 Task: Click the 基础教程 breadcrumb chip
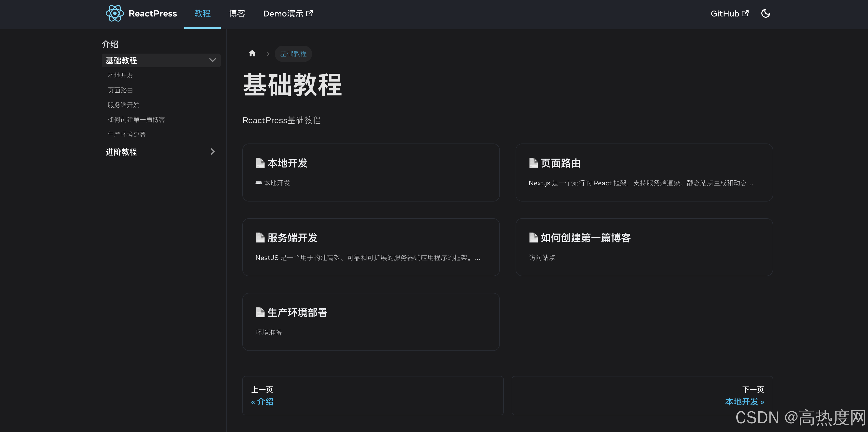pos(293,54)
